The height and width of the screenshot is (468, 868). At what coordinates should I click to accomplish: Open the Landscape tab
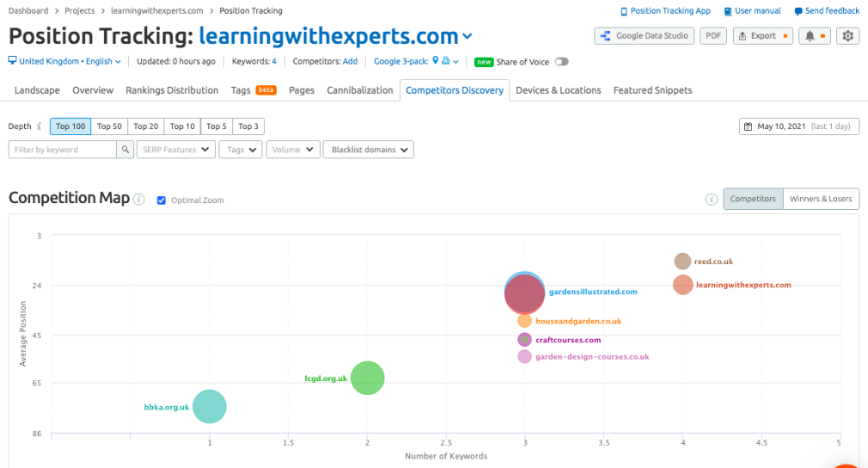37,90
